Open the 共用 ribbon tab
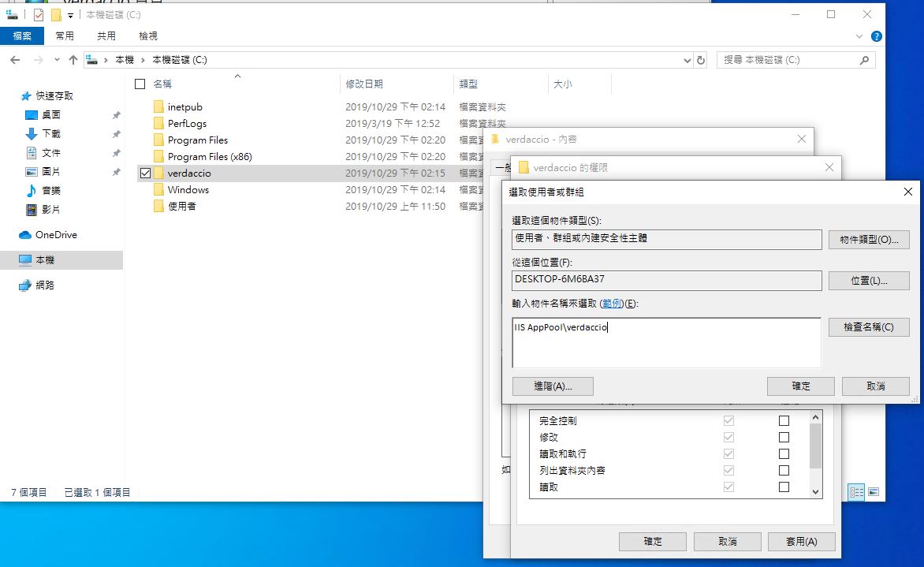Viewport: 924px width, 567px height. click(106, 36)
